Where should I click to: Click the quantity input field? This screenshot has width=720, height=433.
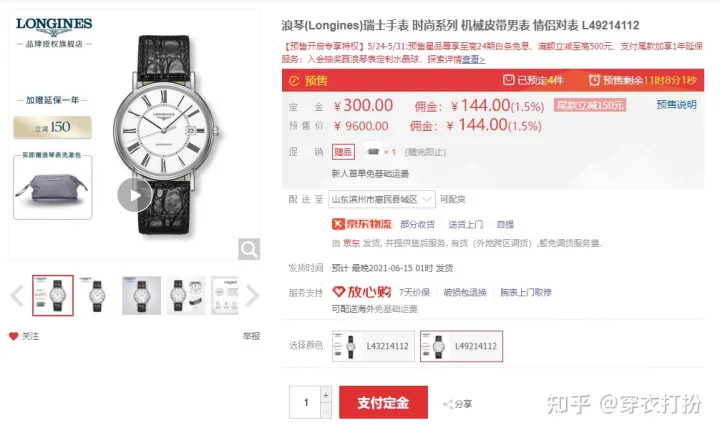coord(305,402)
